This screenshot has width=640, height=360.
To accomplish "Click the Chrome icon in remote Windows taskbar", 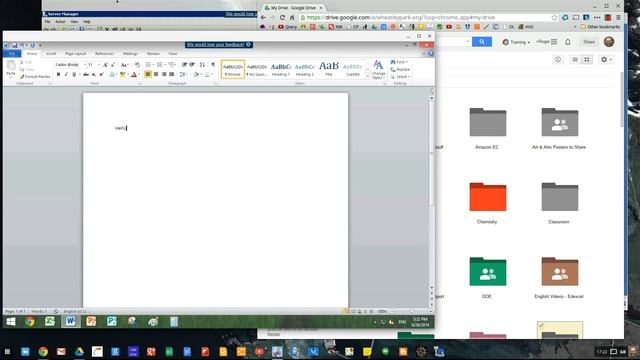I will point(29,321).
